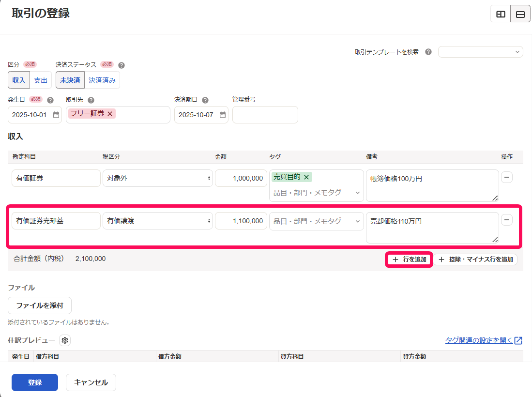The image size is (532, 397).
Task: Grab resize handle of 帳簿価格100万円 box
Action: 495,198
